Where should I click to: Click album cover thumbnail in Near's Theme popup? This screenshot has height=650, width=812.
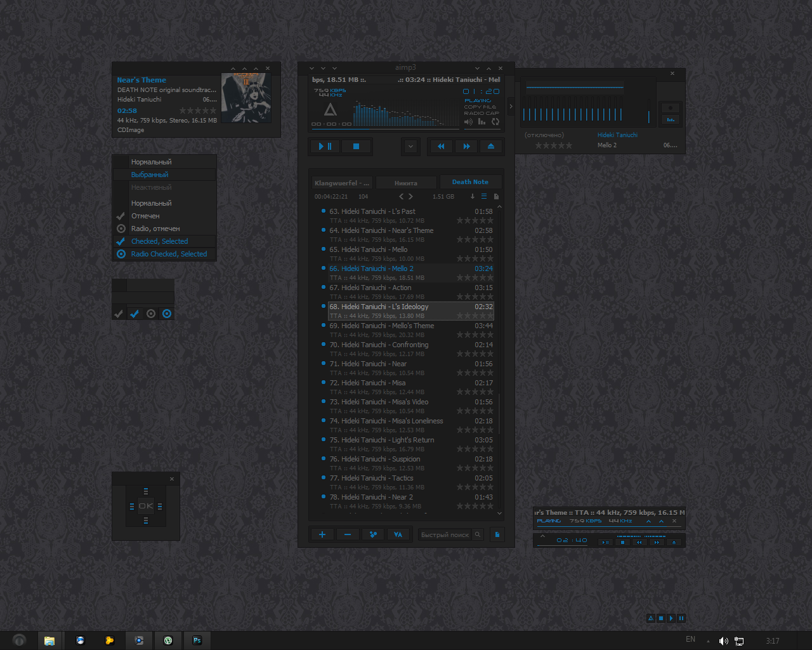(x=246, y=97)
